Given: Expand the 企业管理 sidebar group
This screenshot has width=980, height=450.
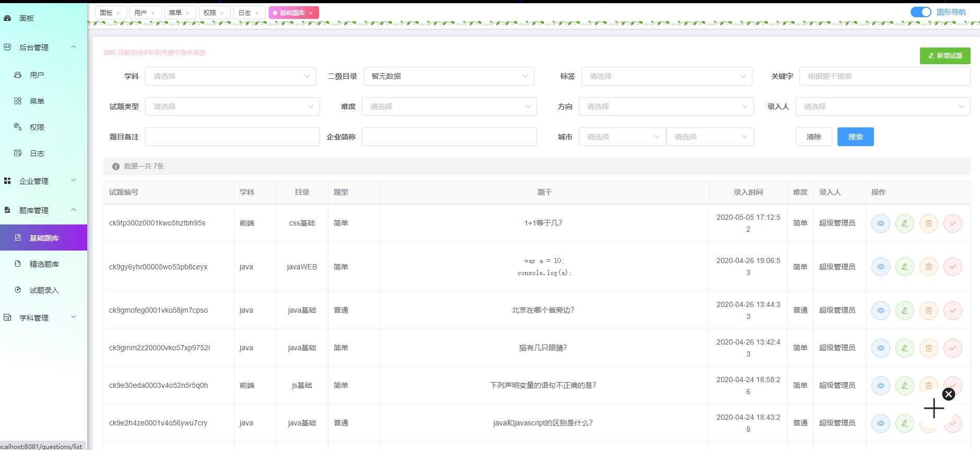Looking at the screenshot, I should pos(43,181).
